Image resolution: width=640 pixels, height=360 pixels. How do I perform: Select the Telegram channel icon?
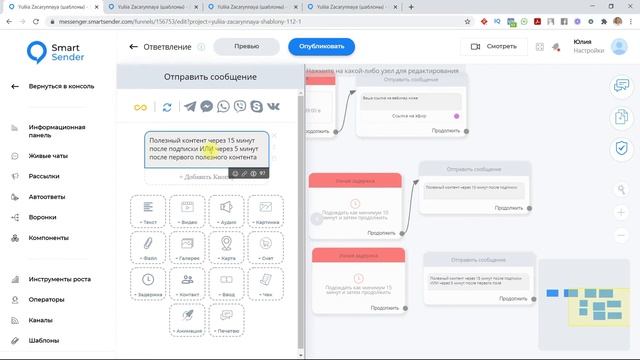(190, 107)
